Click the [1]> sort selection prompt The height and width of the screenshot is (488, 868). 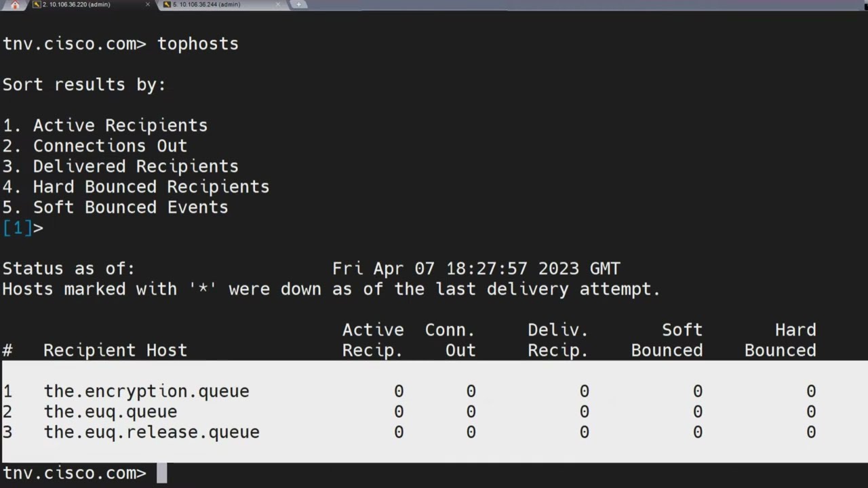coord(22,228)
